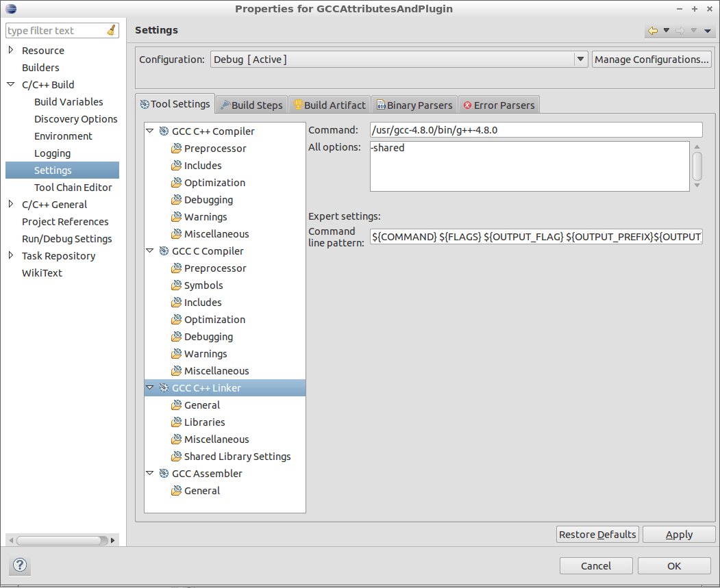Click the Cancel button

pos(596,565)
